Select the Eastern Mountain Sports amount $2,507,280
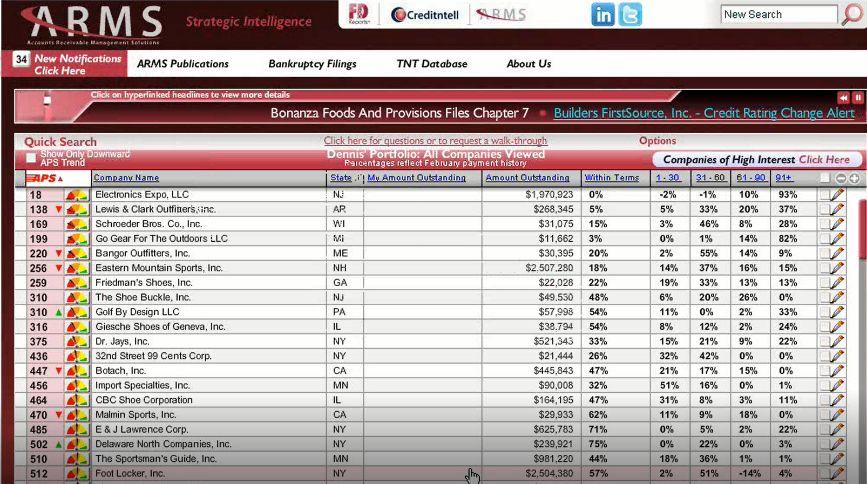This screenshot has height=484, width=867. 549,268
